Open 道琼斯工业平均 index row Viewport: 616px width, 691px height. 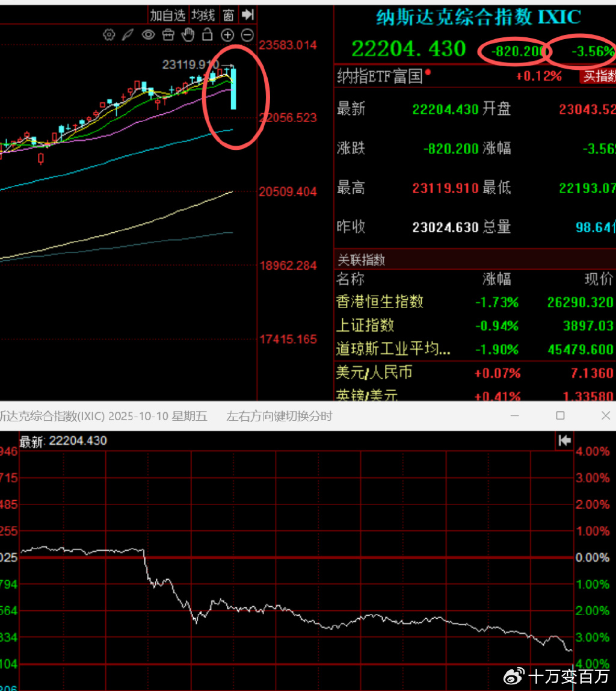tap(393, 349)
